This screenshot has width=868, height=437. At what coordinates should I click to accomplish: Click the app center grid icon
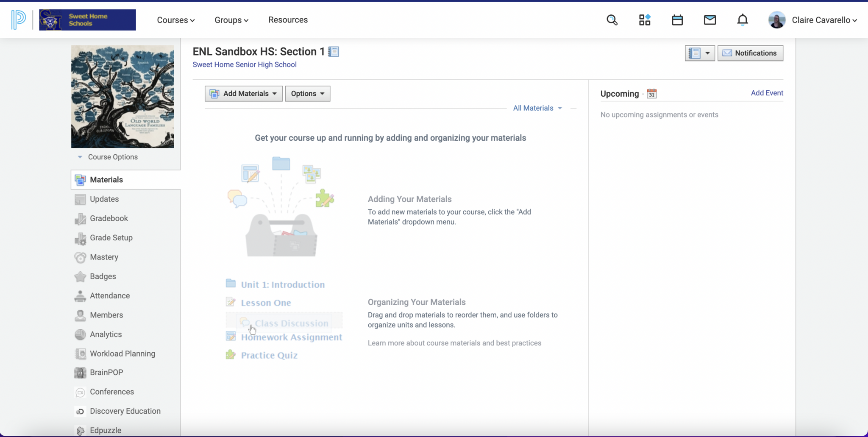pyautogui.click(x=644, y=20)
